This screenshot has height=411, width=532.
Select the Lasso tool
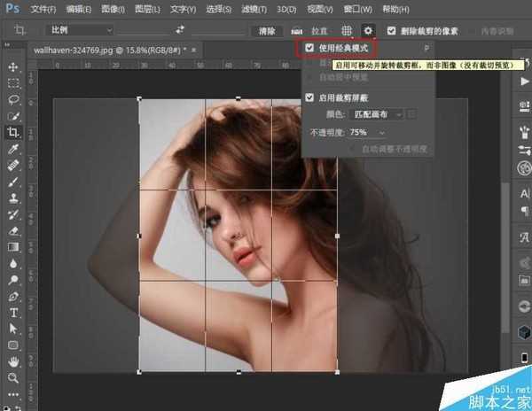point(13,100)
